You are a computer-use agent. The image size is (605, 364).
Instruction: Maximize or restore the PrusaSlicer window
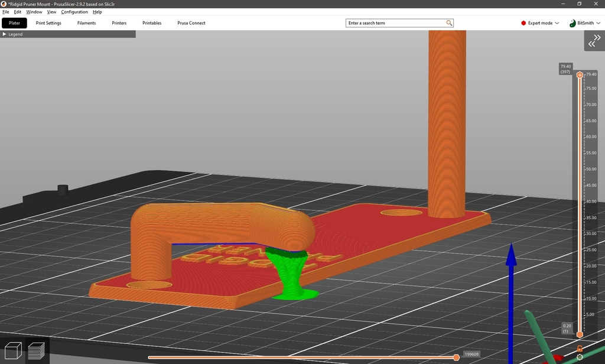pos(579,4)
